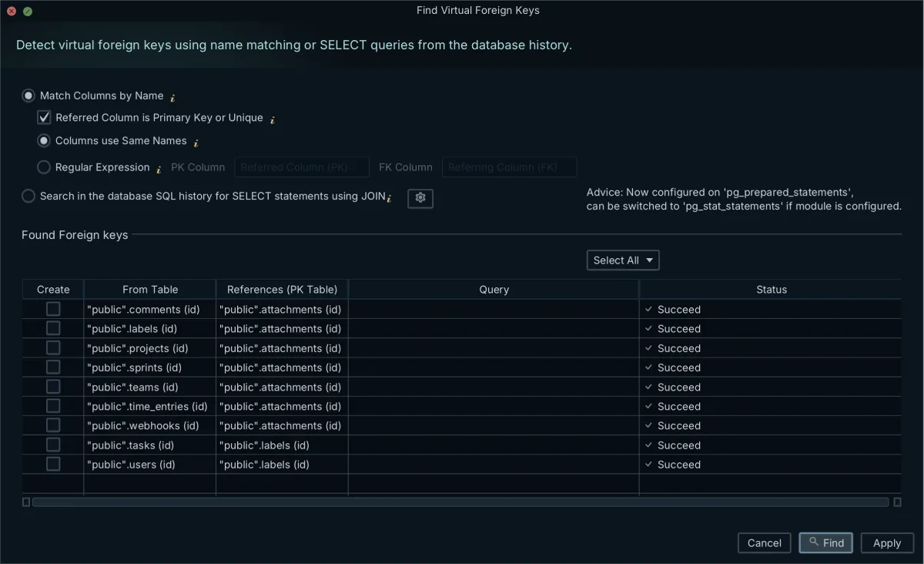Enable Create for time_entries row
This screenshot has width=924, height=564.
[53, 406]
